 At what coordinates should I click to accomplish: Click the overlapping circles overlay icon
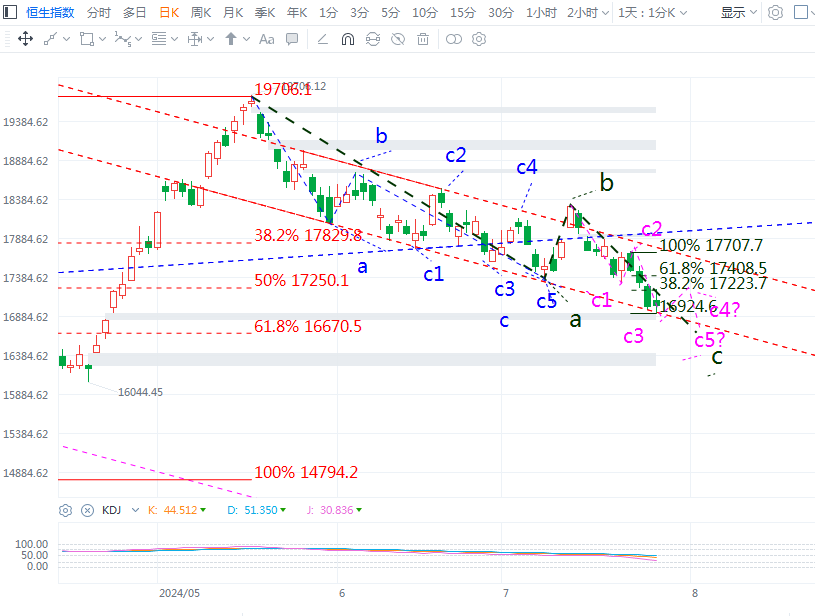(454, 39)
